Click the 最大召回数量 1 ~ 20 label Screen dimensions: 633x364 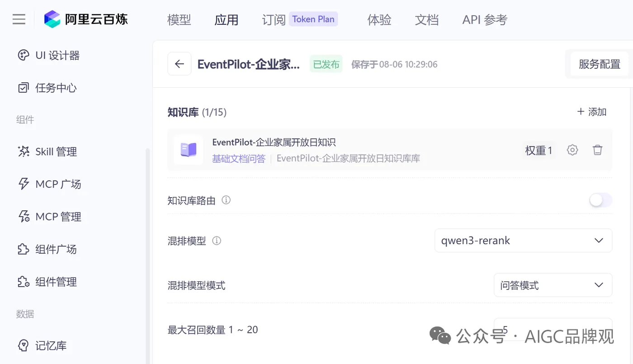pyautogui.click(x=213, y=330)
